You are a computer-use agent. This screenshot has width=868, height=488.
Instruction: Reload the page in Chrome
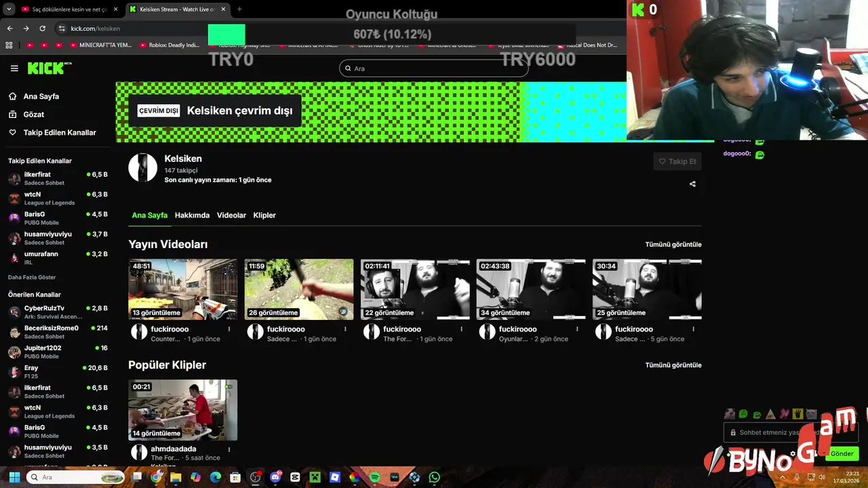pyautogui.click(x=42, y=28)
